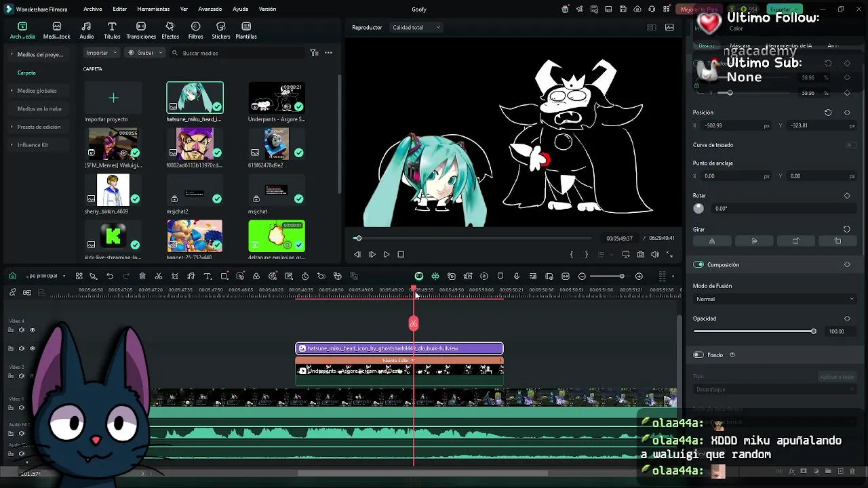Zoom in the timeline with plus icon
The image size is (868, 488).
[639, 276]
